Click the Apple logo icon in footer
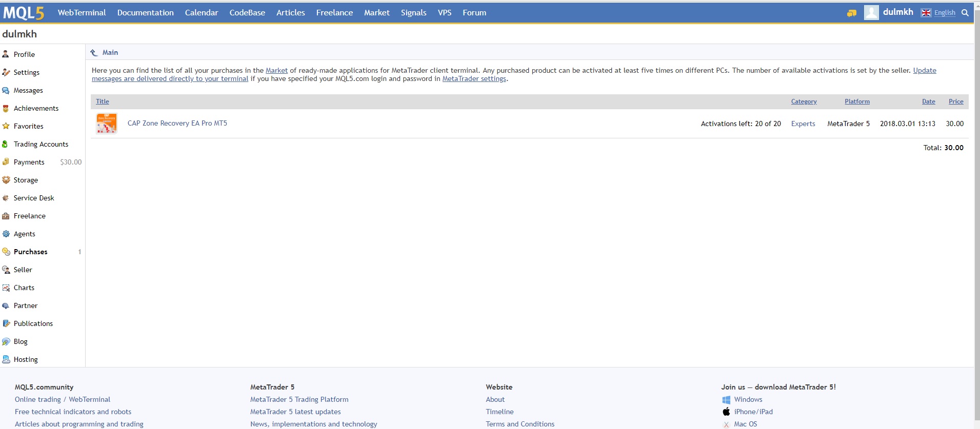The height and width of the screenshot is (429, 980). click(726, 412)
